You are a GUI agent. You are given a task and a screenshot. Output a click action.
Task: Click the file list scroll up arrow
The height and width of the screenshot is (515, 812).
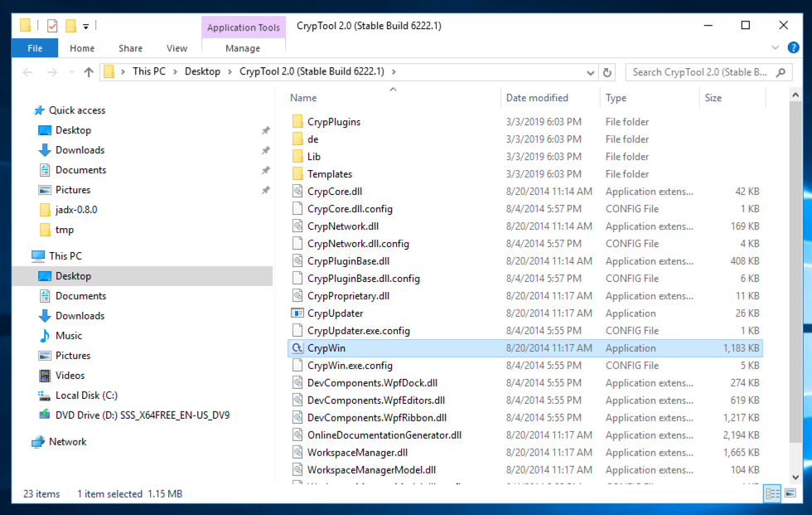click(x=795, y=95)
